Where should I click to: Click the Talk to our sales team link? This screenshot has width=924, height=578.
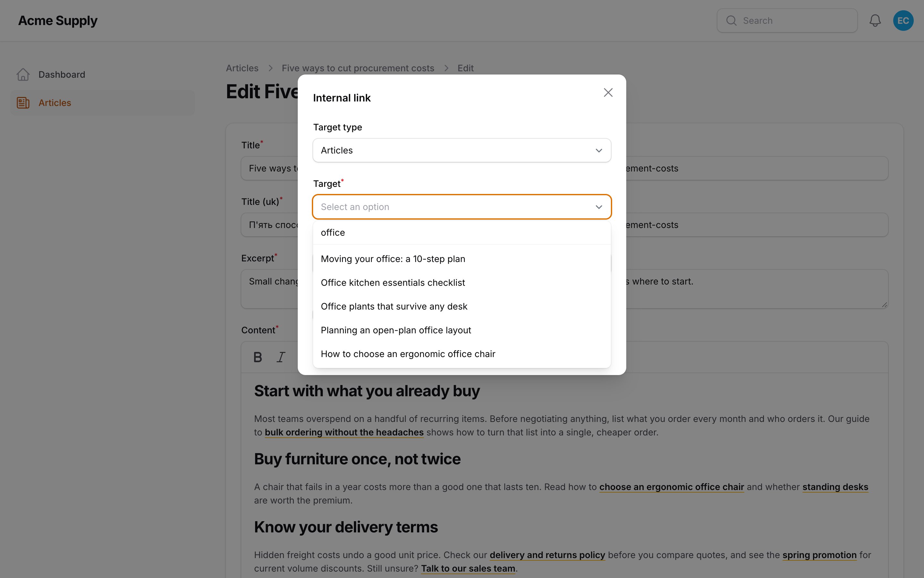[x=468, y=568]
